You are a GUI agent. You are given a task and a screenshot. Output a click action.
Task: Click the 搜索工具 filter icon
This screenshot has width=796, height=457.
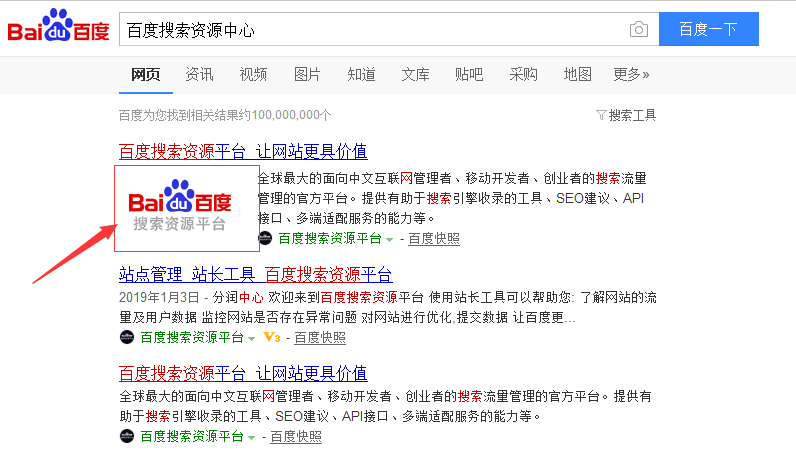click(601, 115)
